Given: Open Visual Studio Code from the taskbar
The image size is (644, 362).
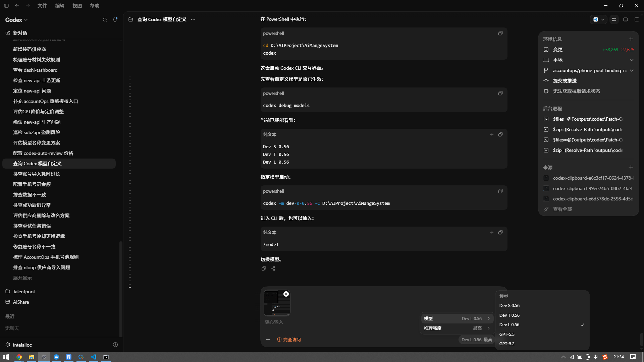Looking at the screenshot, I should click(x=94, y=357).
